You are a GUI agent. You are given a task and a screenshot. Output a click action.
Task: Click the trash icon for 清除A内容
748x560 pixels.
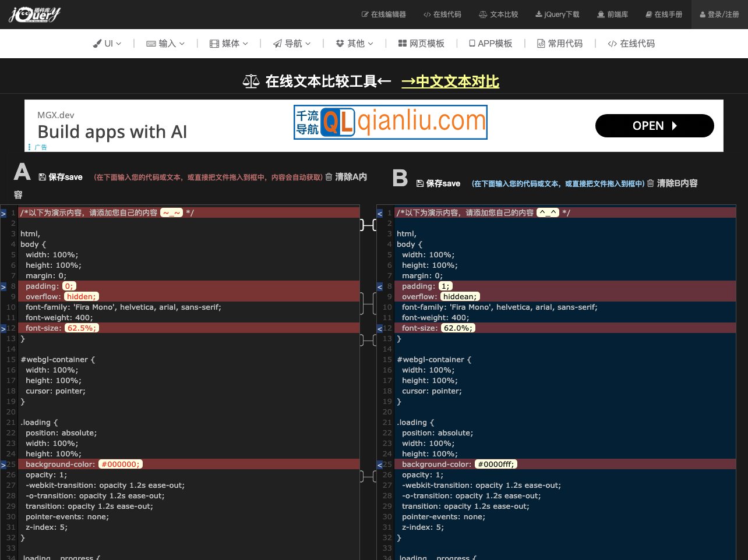click(329, 176)
